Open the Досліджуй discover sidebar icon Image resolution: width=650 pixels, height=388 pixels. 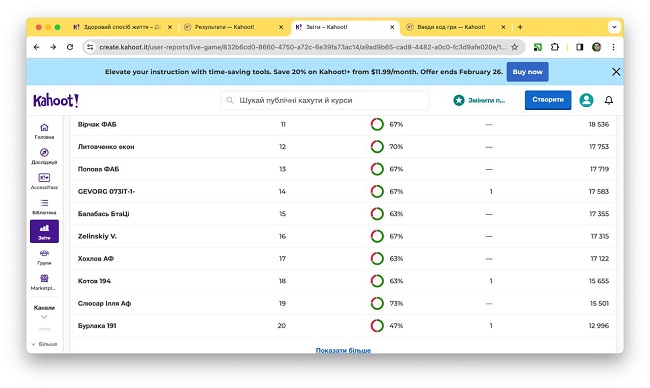pyautogui.click(x=44, y=156)
